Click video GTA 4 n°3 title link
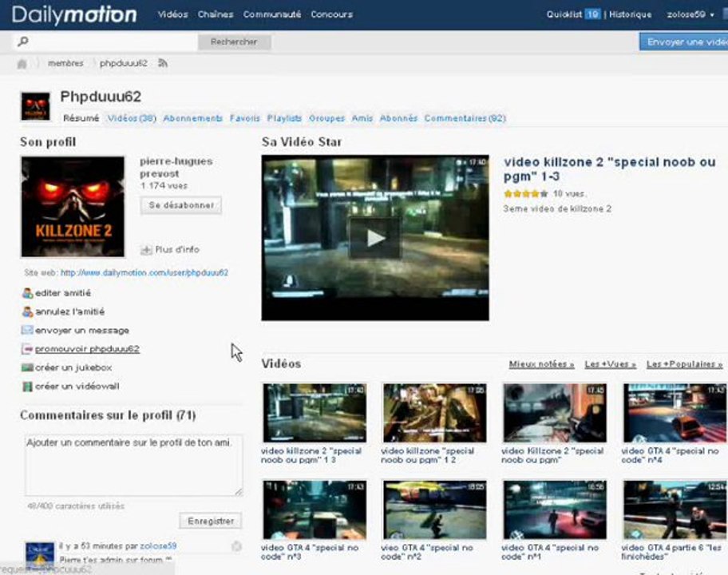The height and width of the screenshot is (575, 728). coord(310,553)
